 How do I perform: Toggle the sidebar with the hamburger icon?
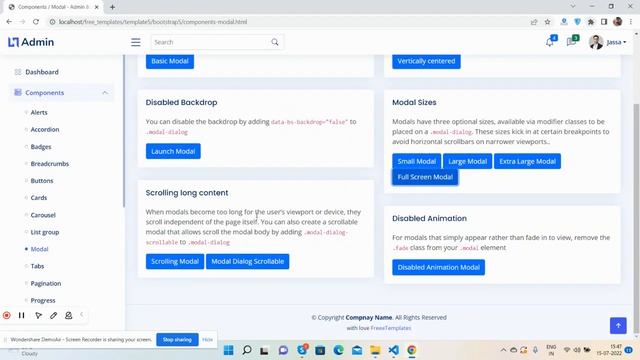tap(136, 42)
